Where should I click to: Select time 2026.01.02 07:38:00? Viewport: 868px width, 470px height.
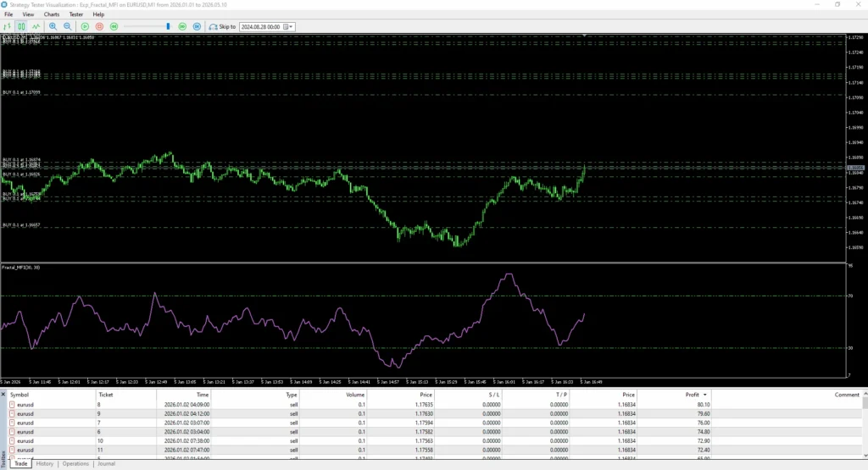click(186, 441)
